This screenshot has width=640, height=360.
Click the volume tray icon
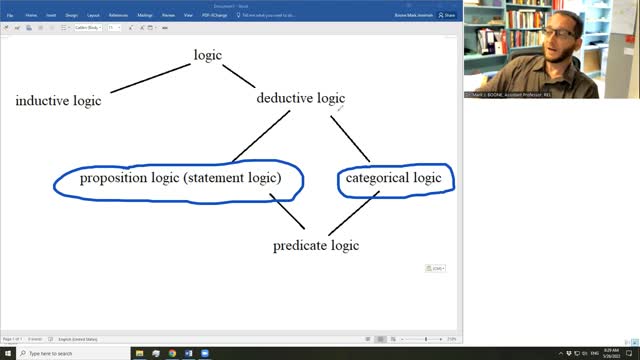(585, 353)
